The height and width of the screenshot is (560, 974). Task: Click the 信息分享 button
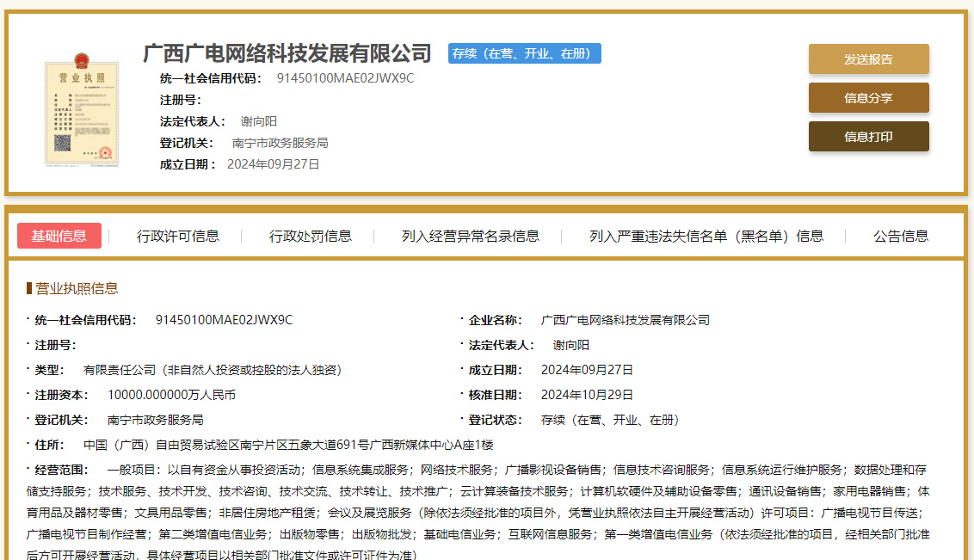coord(868,97)
